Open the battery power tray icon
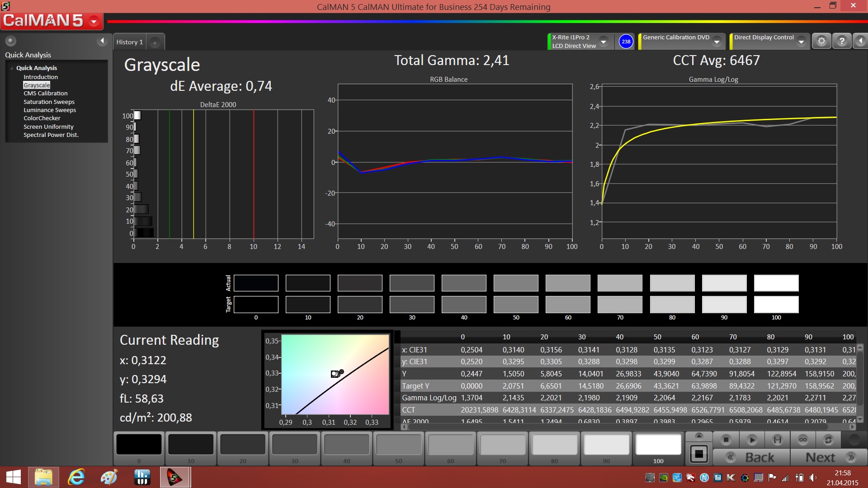Viewport: 868px width, 488px height. click(799, 478)
